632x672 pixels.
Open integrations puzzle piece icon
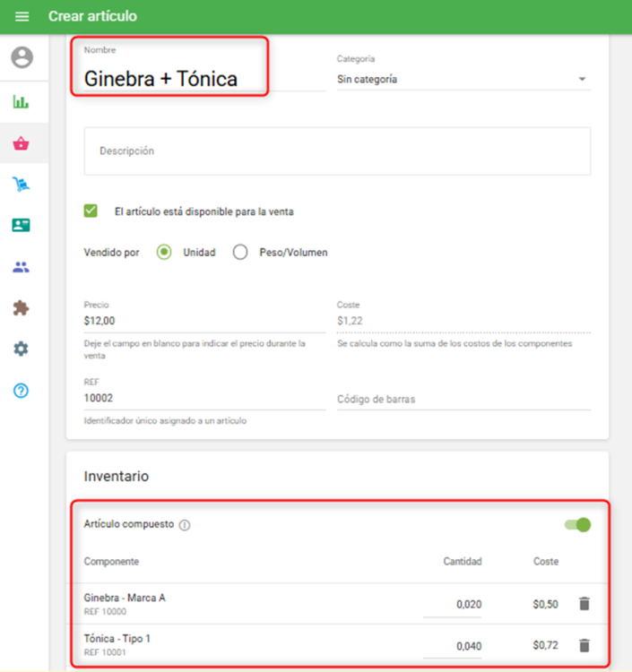[22, 308]
